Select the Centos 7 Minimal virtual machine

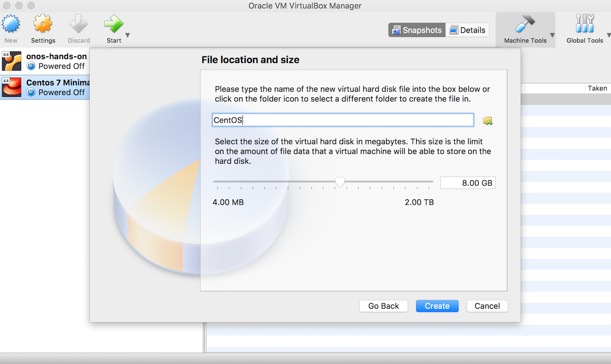click(45, 87)
